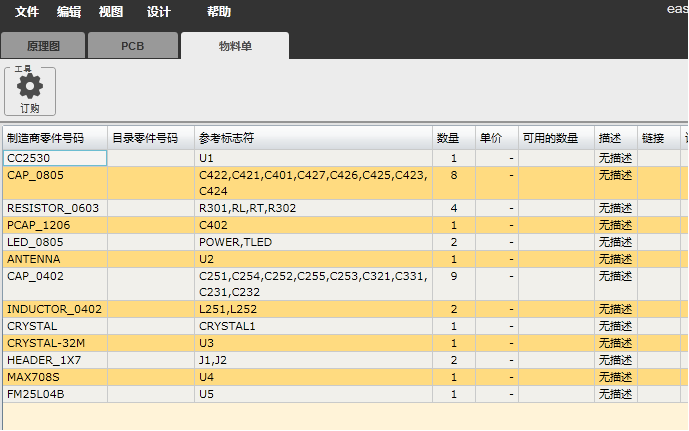Click the U3 reference designator cell
The width and height of the screenshot is (689, 431).
point(313,343)
